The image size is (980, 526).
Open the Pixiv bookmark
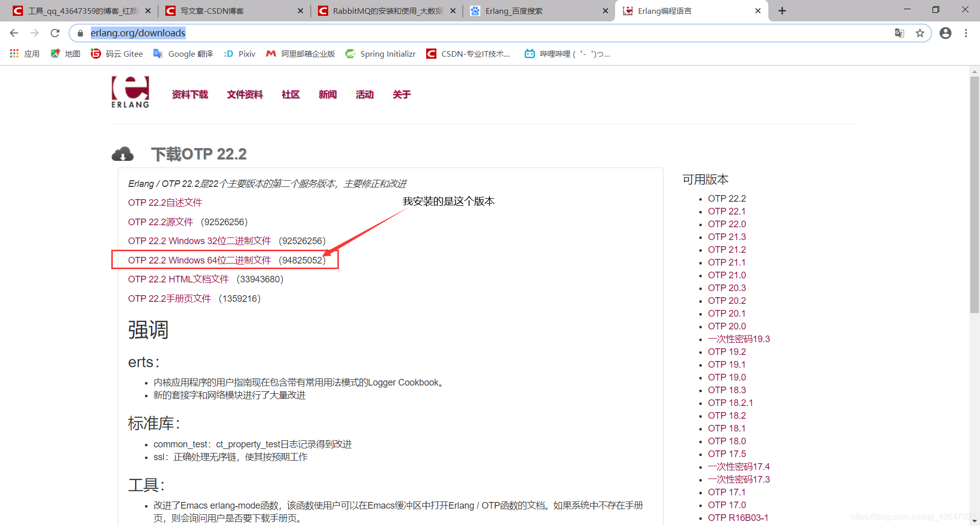[x=240, y=54]
